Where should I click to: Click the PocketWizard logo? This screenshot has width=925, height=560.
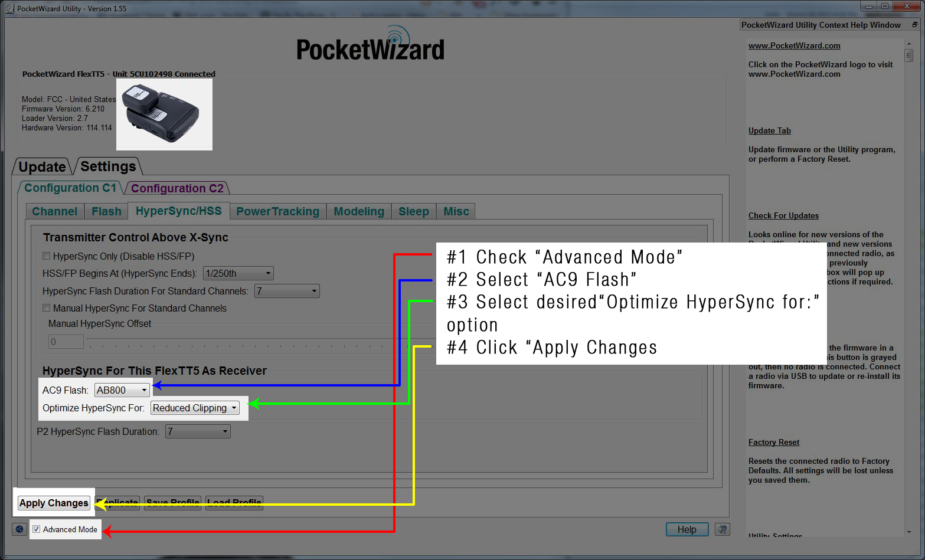(370, 43)
